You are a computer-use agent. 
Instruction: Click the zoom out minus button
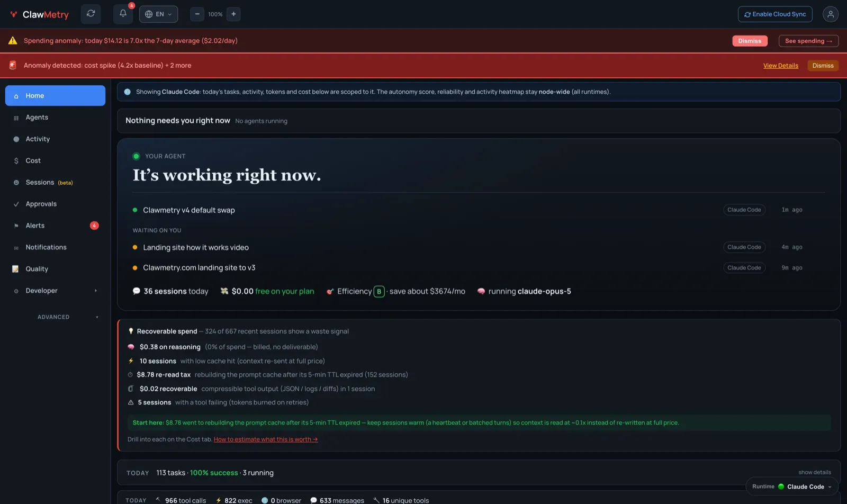click(197, 14)
